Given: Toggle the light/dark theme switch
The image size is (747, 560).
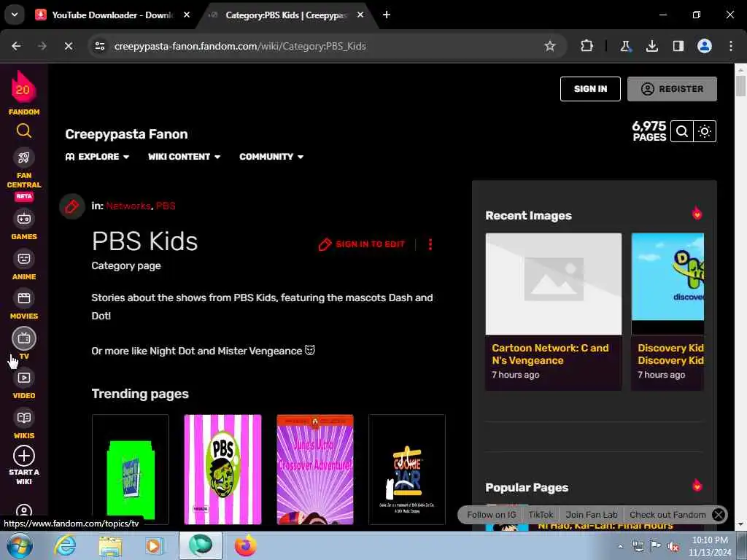Looking at the screenshot, I should point(705,131).
